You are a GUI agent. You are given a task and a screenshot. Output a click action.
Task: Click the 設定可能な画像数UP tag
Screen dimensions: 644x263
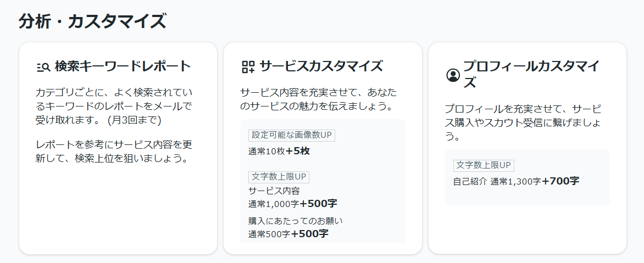(x=292, y=135)
